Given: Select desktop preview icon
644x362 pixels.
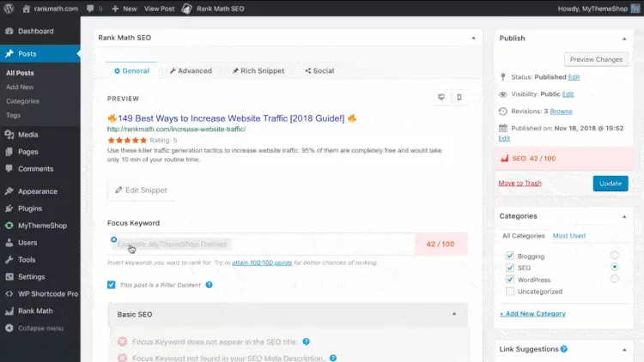Looking at the screenshot, I should (x=441, y=97).
